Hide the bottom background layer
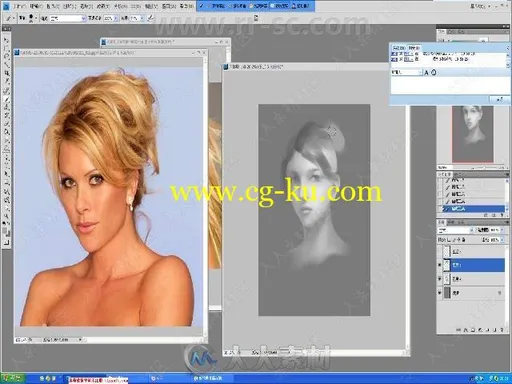Screen dimensions: 512x384 (x=440, y=293)
